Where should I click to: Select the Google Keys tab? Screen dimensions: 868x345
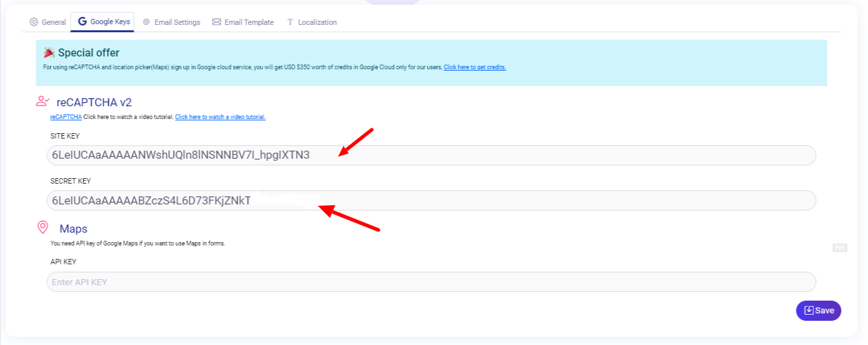coord(104,22)
